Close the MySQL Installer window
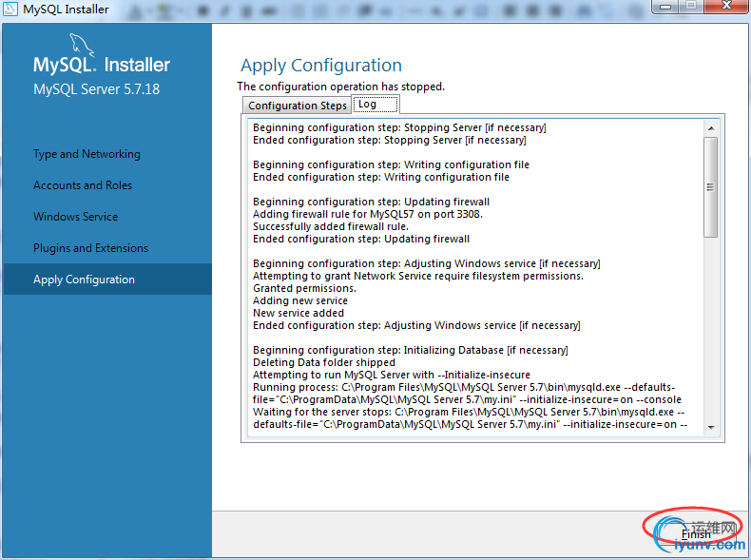The image size is (751, 560). (x=726, y=7)
